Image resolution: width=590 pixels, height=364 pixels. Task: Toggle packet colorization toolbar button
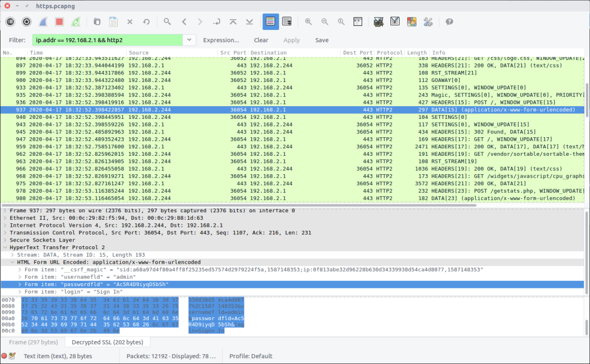tap(270, 22)
